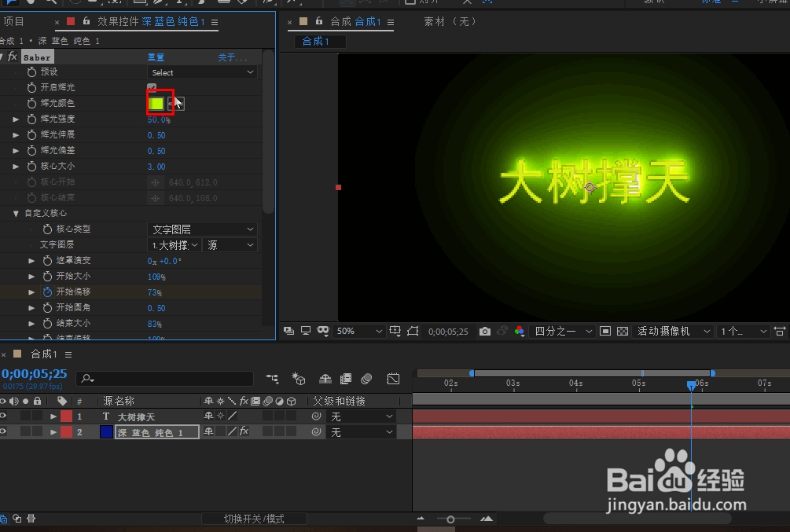Click the 重置 reset link for Saber

click(156, 57)
